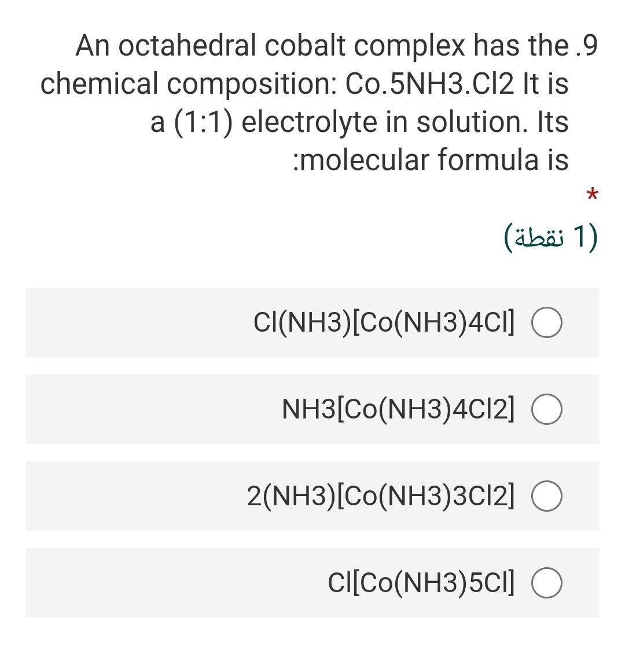Click the radio circle beside the second option

pos(546,409)
